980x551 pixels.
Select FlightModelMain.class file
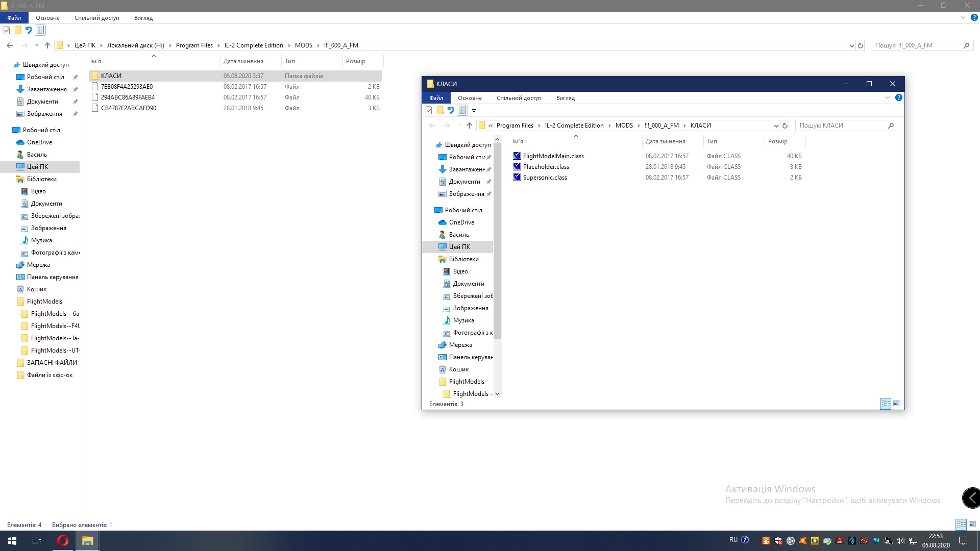tap(553, 156)
